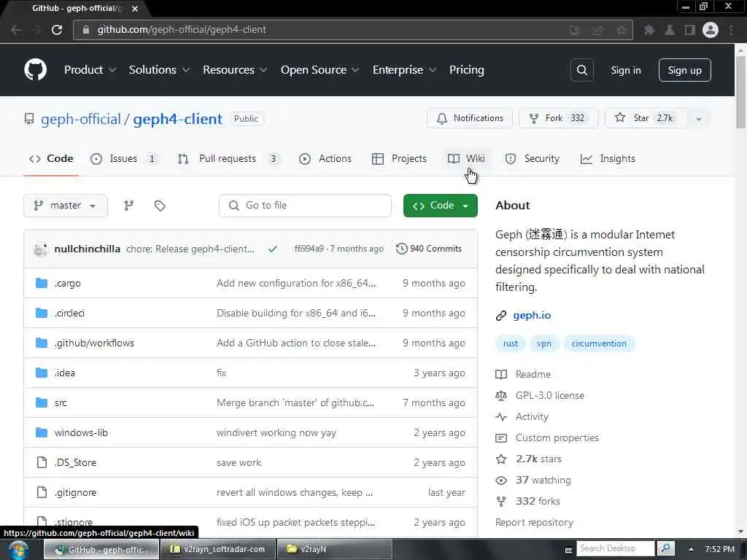This screenshot has height=560, width=747.
Task: Open the Actions tab
Action: [x=325, y=158]
